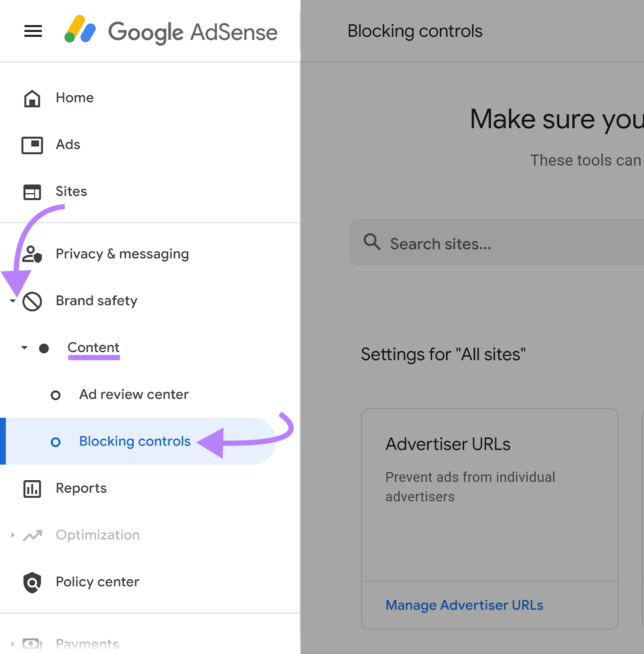Go to Home in the sidebar
The height and width of the screenshot is (654, 644).
[x=75, y=98]
